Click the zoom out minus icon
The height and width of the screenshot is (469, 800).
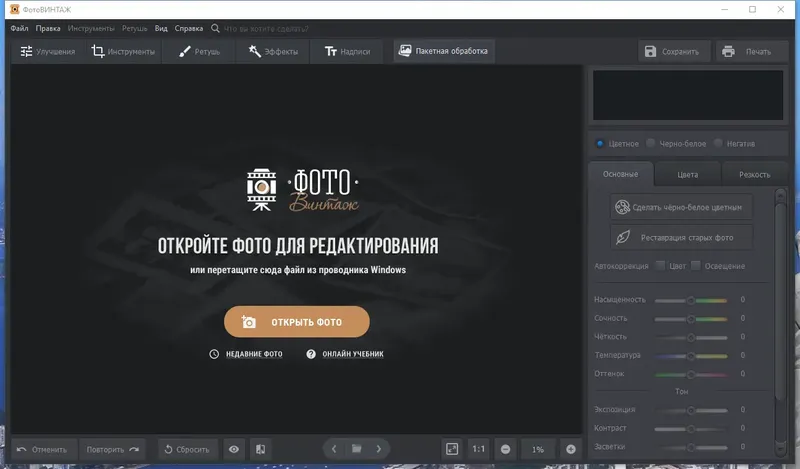[506, 449]
